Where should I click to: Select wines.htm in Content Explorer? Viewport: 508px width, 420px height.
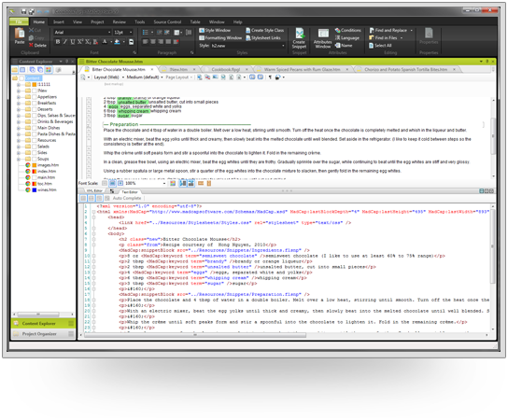47,189
